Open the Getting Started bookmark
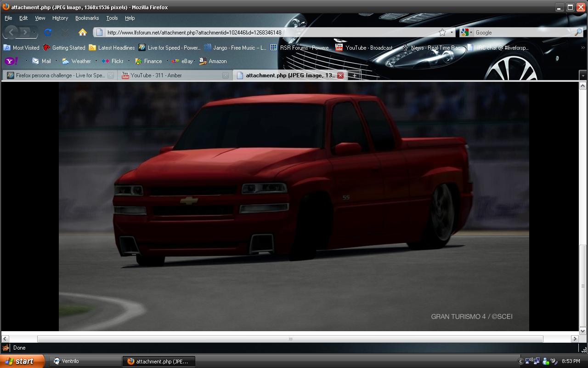Screen dimensions: 588x368 (64, 47)
